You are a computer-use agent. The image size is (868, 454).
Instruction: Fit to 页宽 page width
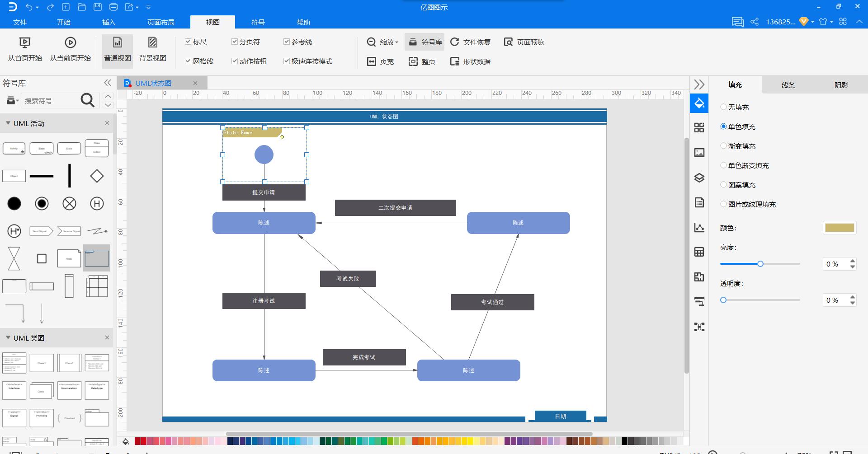[380, 61]
